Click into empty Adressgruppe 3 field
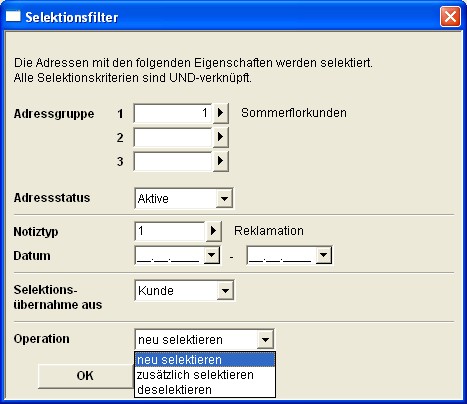 tap(173, 161)
